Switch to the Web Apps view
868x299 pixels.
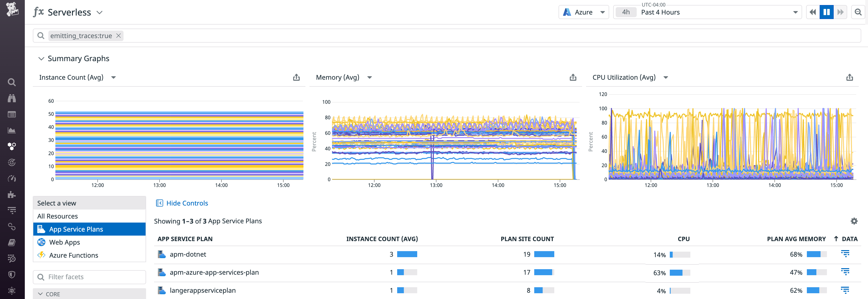(64, 242)
